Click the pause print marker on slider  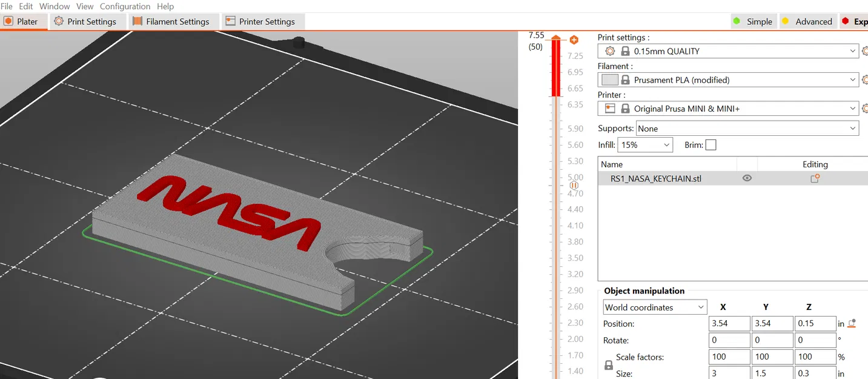coord(574,185)
